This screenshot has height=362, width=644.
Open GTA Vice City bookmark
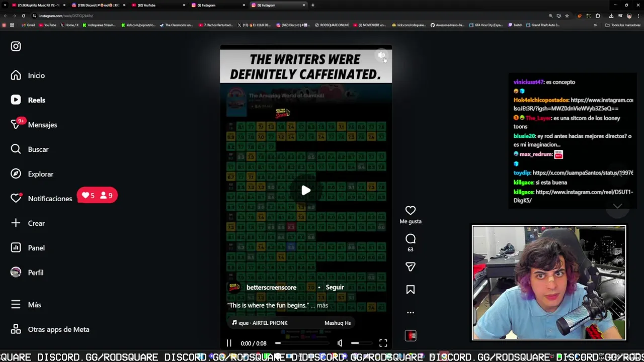tap(487, 25)
